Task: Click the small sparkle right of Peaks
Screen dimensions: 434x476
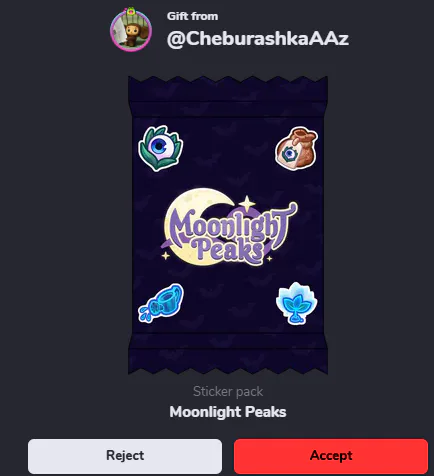Action: (269, 258)
